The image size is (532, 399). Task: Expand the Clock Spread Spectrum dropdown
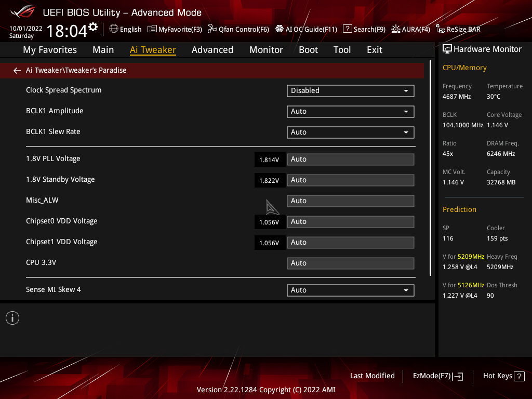point(351,90)
